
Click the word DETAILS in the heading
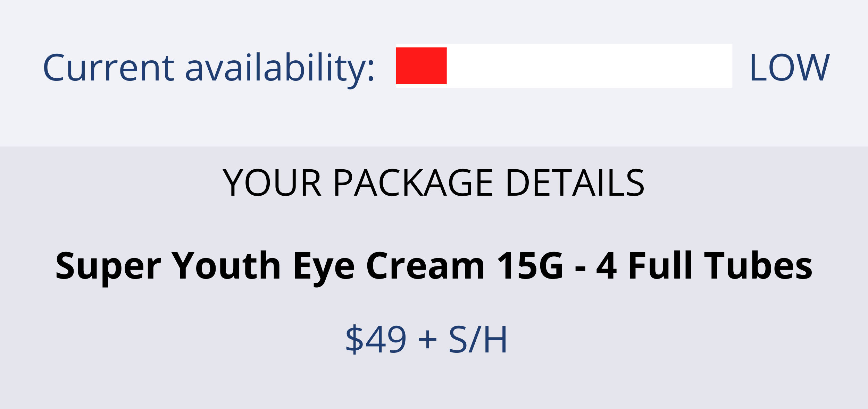575,182
